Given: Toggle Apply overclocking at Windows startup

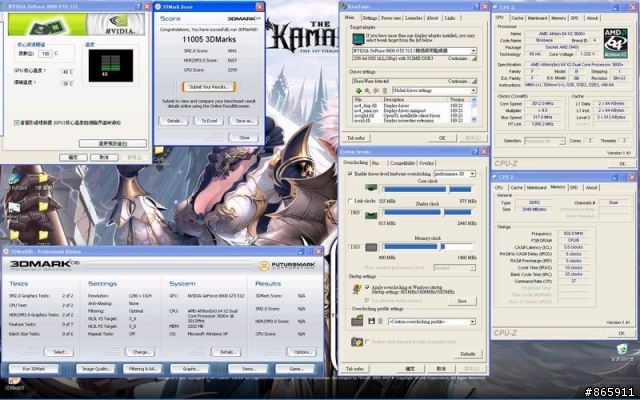Looking at the screenshot, I should (x=367, y=287).
